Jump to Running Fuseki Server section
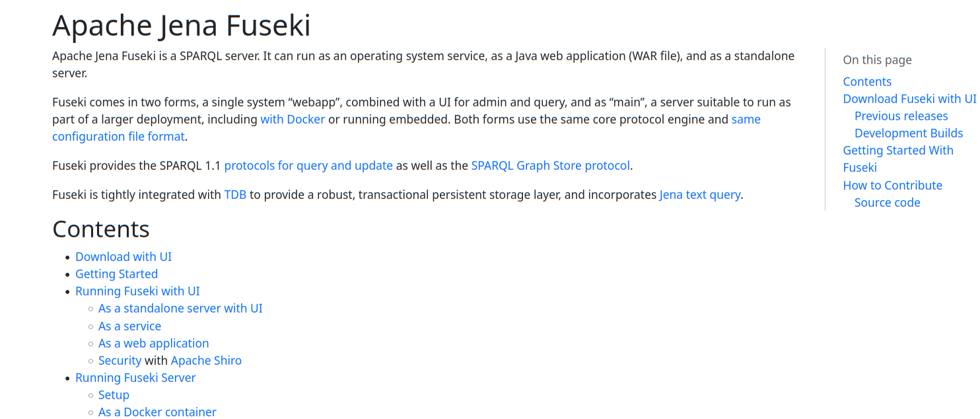980x419 pixels. pos(135,378)
